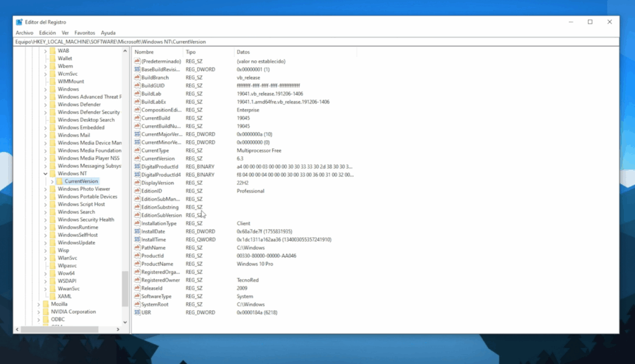Click the DigitalProductId4 binary icon
Viewport: 635px width, 364px height.
(137, 174)
